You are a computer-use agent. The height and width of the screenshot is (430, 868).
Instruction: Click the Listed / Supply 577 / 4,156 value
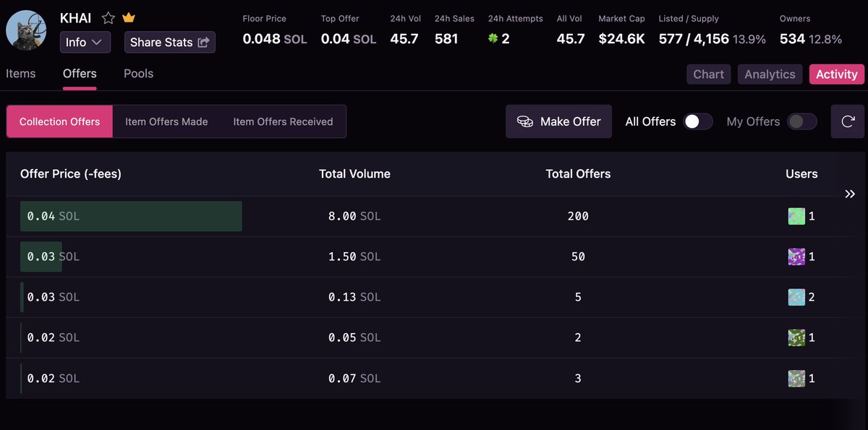pyautogui.click(x=694, y=39)
